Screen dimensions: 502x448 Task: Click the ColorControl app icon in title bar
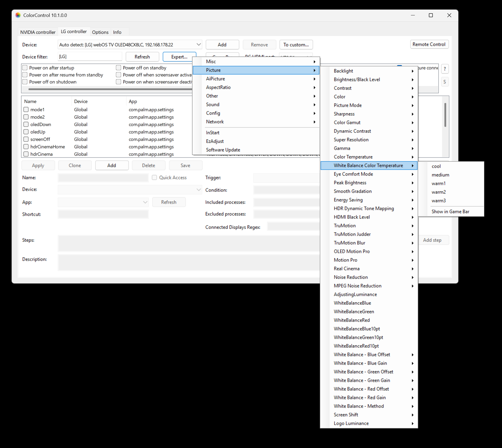tap(18, 15)
